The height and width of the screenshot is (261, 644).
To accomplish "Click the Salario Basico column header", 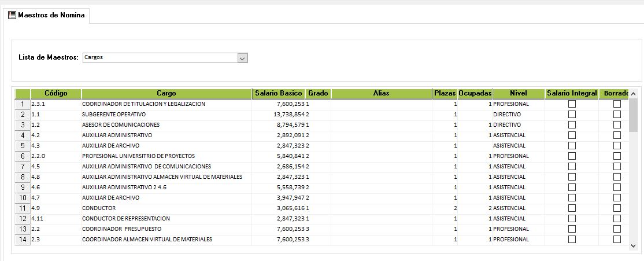I will [278, 94].
